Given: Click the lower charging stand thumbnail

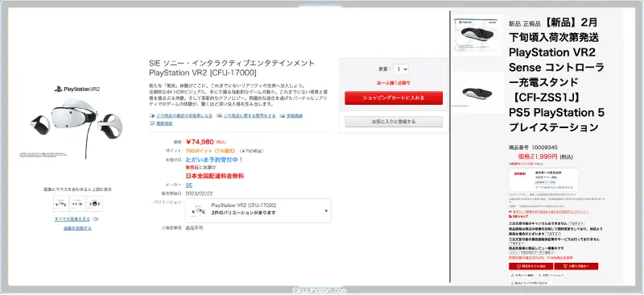Looking at the screenshot, I should (477, 92).
